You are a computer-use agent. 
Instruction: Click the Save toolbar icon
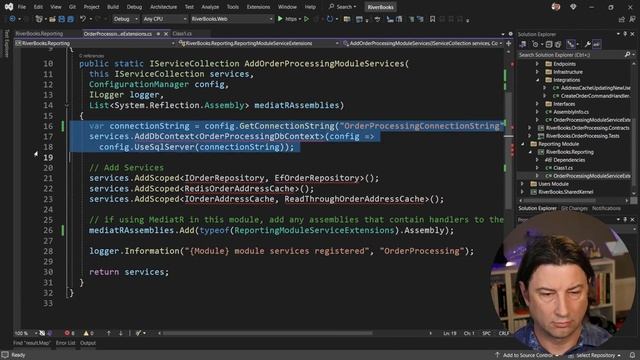[62, 19]
